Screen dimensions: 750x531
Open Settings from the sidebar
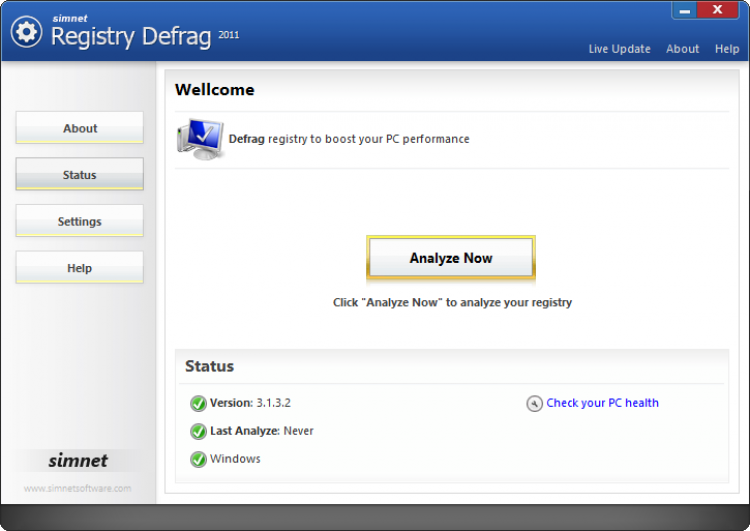[x=79, y=221]
